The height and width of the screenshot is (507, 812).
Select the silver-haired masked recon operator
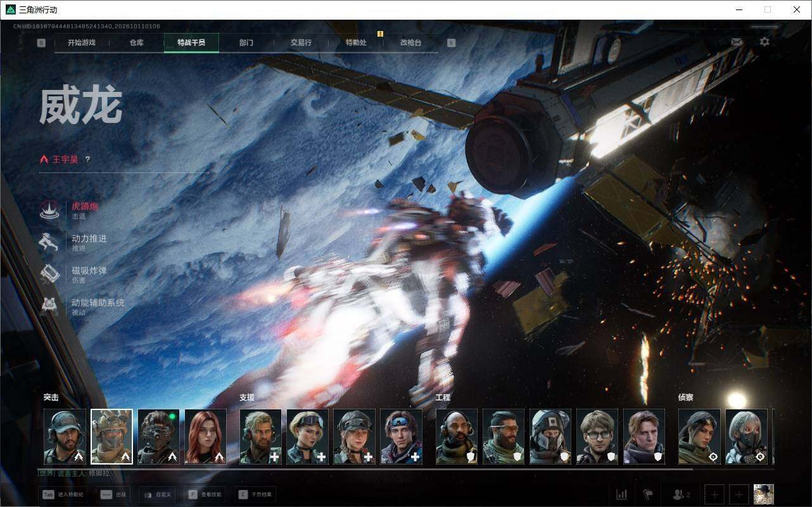tap(746, 437)
